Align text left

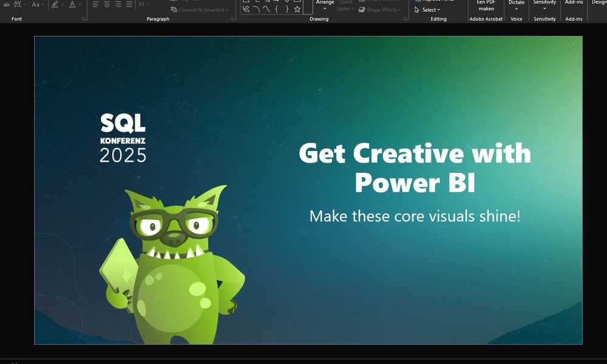(96, 4)
